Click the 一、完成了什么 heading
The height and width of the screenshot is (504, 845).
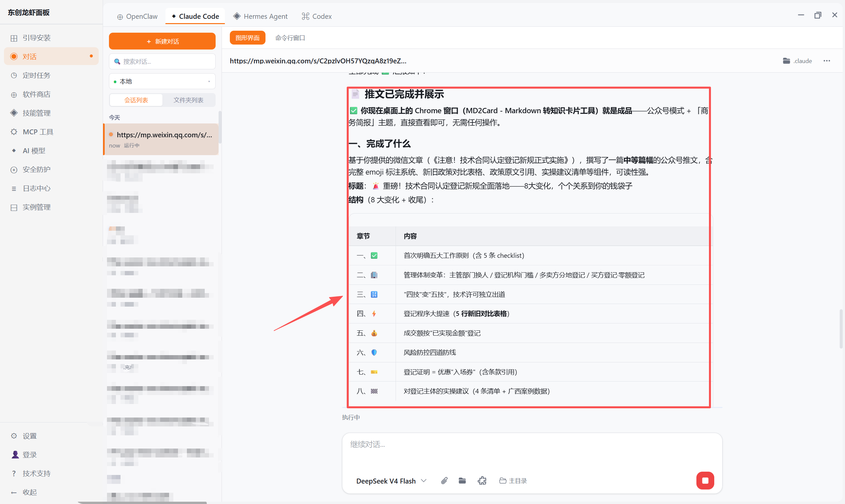click(x=379, y=144)
